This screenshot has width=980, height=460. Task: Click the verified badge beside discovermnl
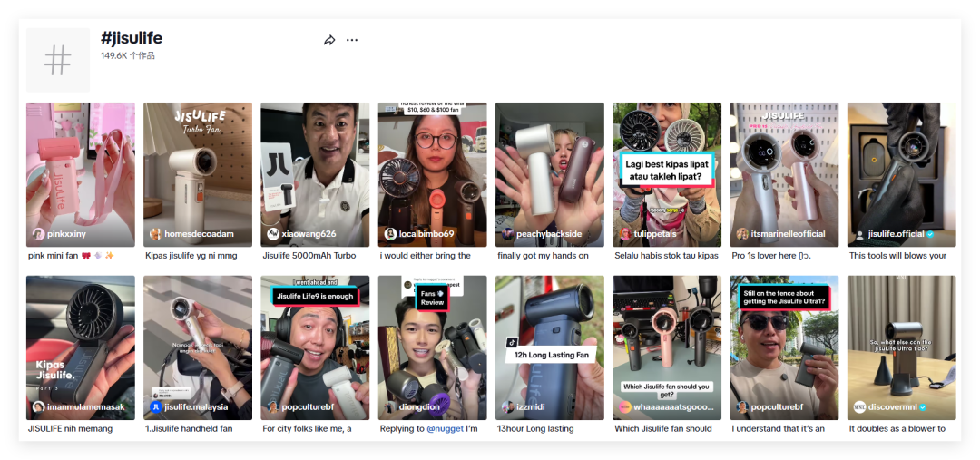923,406
